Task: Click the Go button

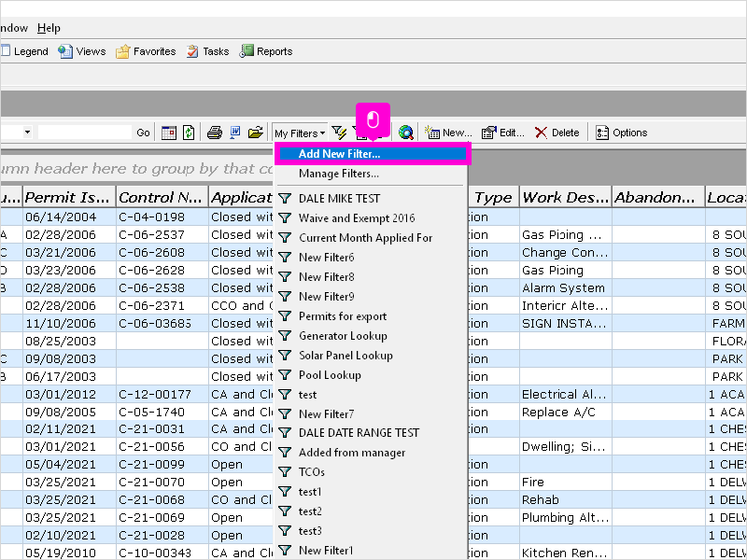Action: (x=143, y=133)
